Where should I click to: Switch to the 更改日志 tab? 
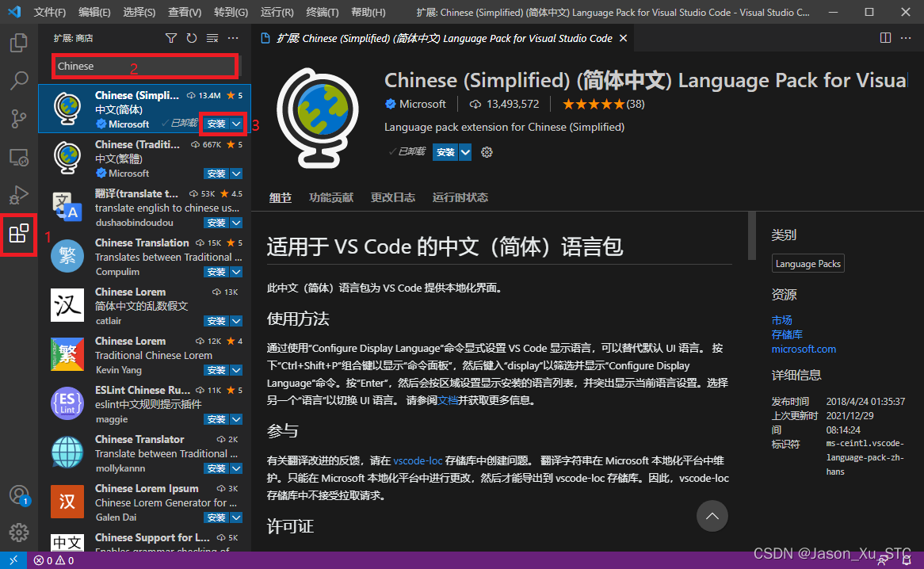(x=392, y=197)
